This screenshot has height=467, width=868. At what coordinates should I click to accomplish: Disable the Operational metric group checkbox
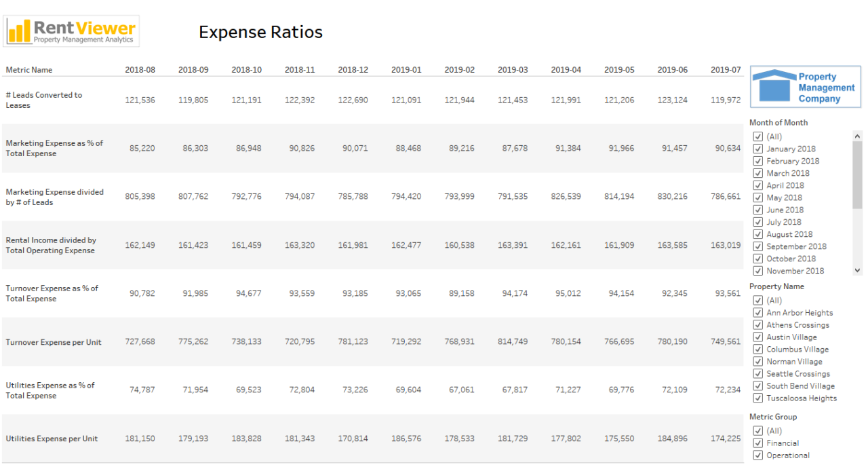click(x=757, y=455)
